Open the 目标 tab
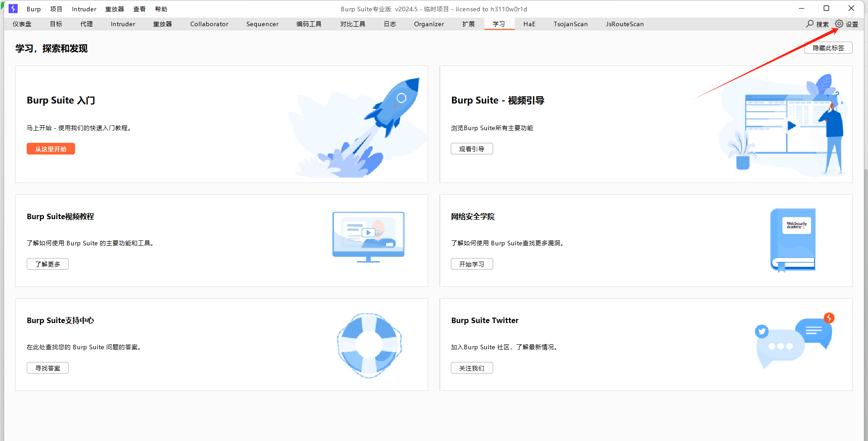Viewport: 868px width, 441px height. 56,24
